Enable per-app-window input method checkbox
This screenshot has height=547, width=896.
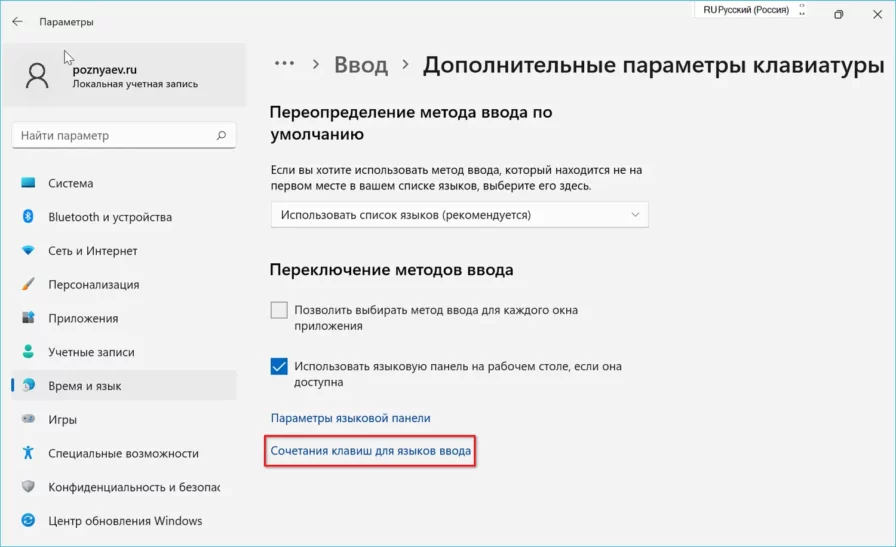(279, 310)
